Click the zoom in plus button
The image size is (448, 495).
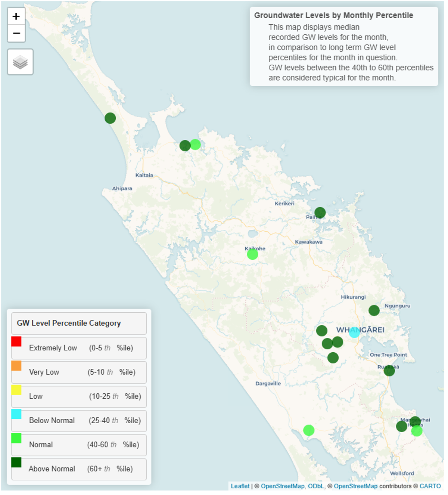click(16, 16)
